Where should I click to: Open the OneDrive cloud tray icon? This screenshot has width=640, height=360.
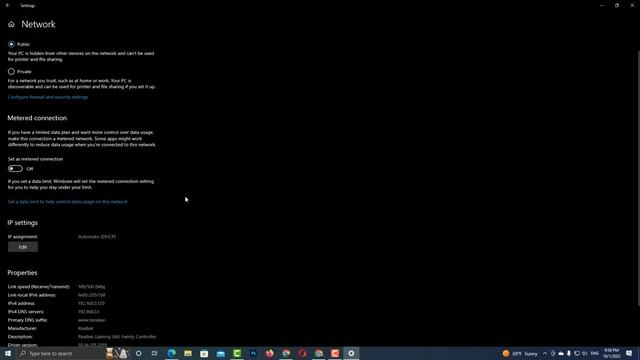[561, 353]
